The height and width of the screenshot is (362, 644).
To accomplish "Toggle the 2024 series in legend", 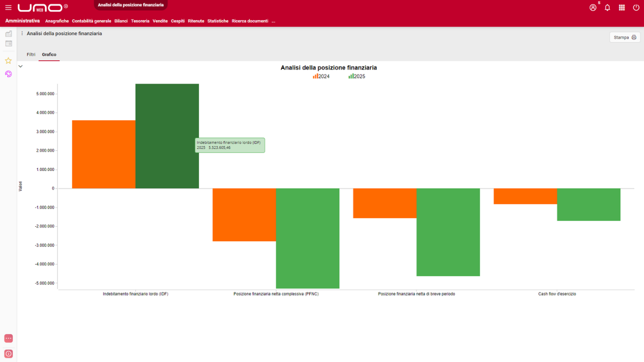I will click(321, 76).
